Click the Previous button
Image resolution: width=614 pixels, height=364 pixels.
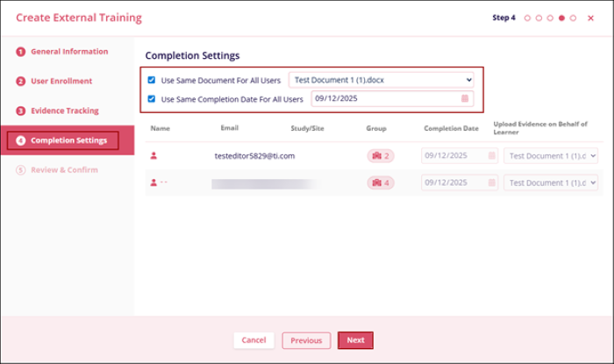(x=306, y=340)
